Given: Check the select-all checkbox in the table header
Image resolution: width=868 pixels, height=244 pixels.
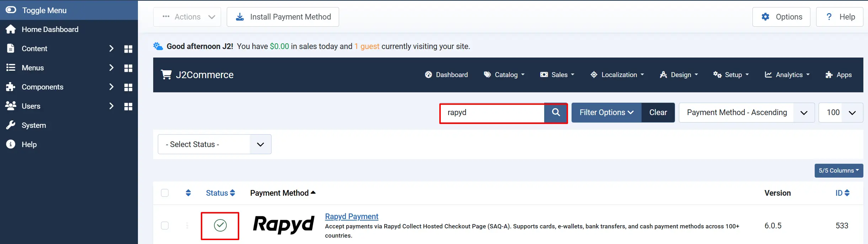Looking at the screenshot, I should click(165, 193).
